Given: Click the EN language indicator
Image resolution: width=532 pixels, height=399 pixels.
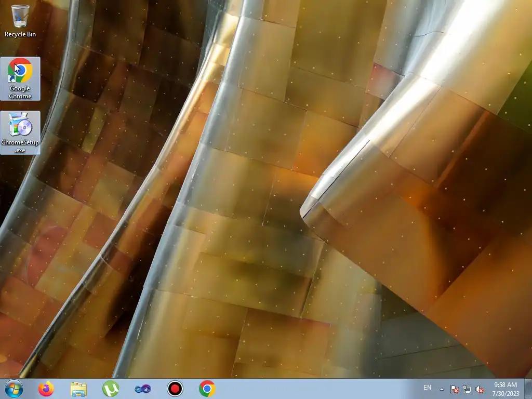Looking at the screenshot, I should coord(427,388).
